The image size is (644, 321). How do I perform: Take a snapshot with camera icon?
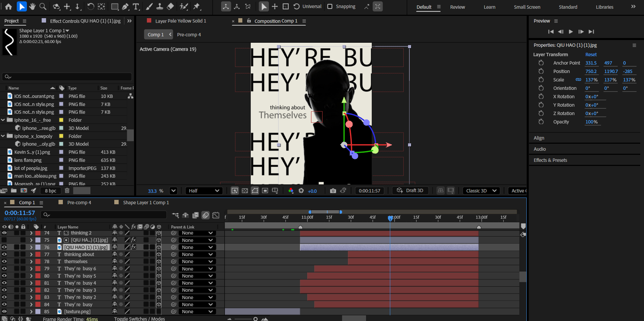click(333, 191)
